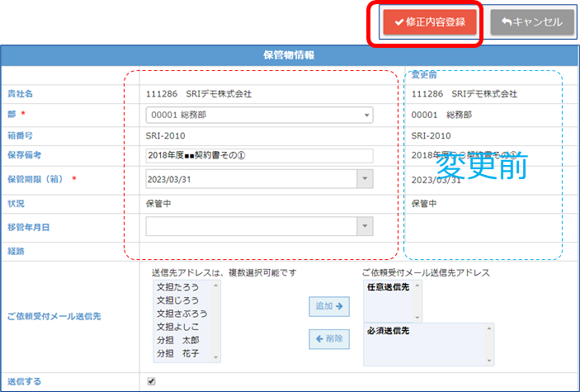Screen dimensions: 580x392
Task: Expand the 保管期限 date picker arrow
Action: pos(365,179)
